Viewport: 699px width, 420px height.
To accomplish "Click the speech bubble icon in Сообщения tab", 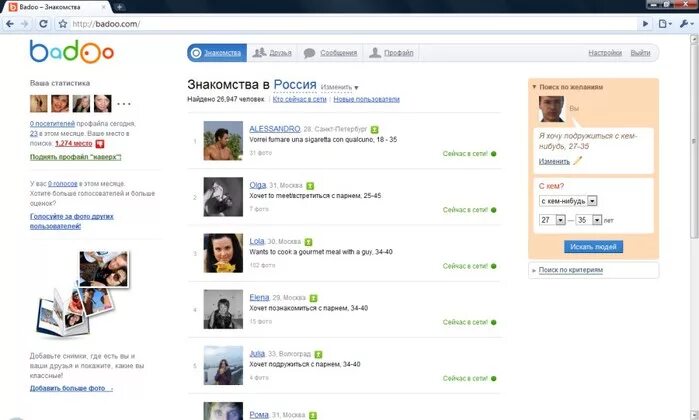I will 309,53.
